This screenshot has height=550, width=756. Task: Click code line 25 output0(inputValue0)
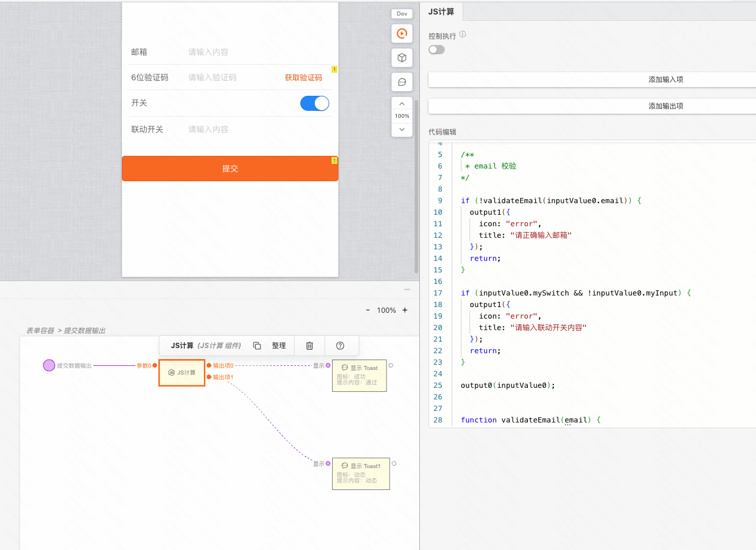508,386
